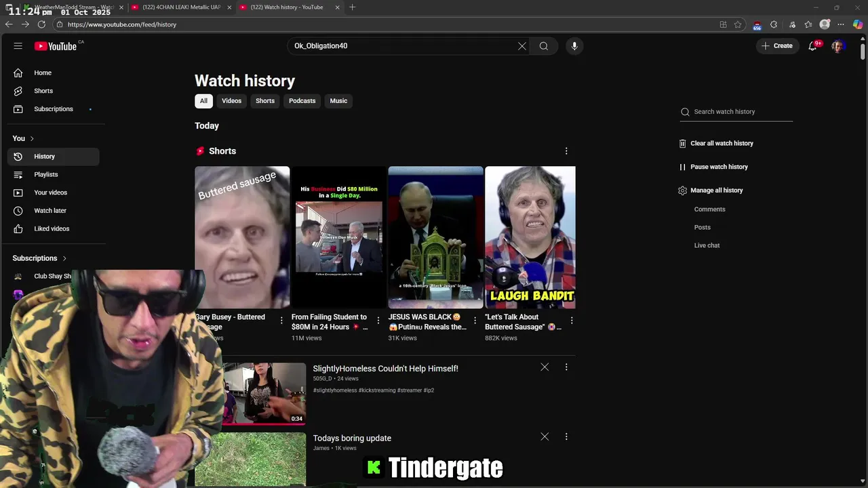
Task: Open Todays boring update video title
Action: coord(352,439)
